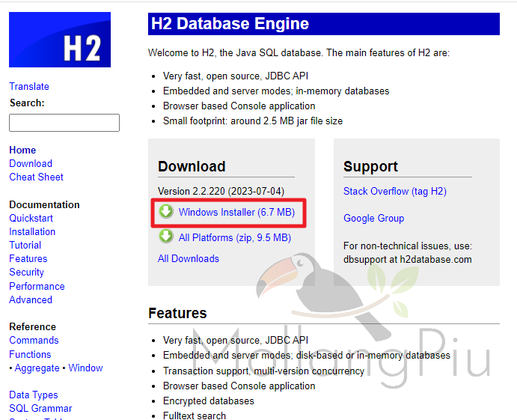Click the 'Search:' label

coord(27,103)
